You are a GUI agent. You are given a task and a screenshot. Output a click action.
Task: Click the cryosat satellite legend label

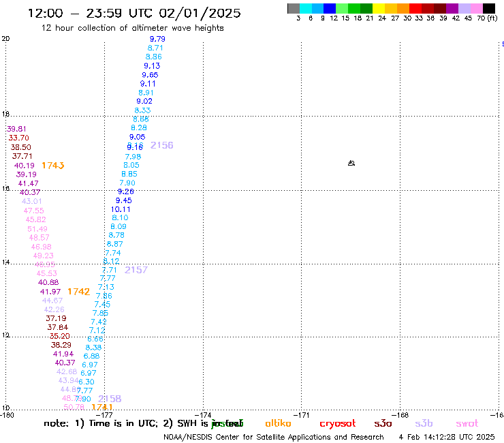[338, 424]
